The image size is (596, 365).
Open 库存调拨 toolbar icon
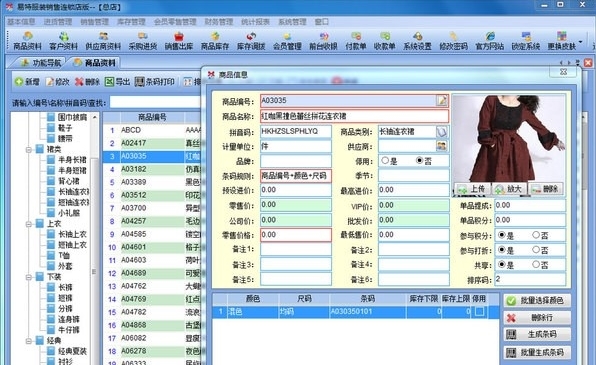(251, 41)
